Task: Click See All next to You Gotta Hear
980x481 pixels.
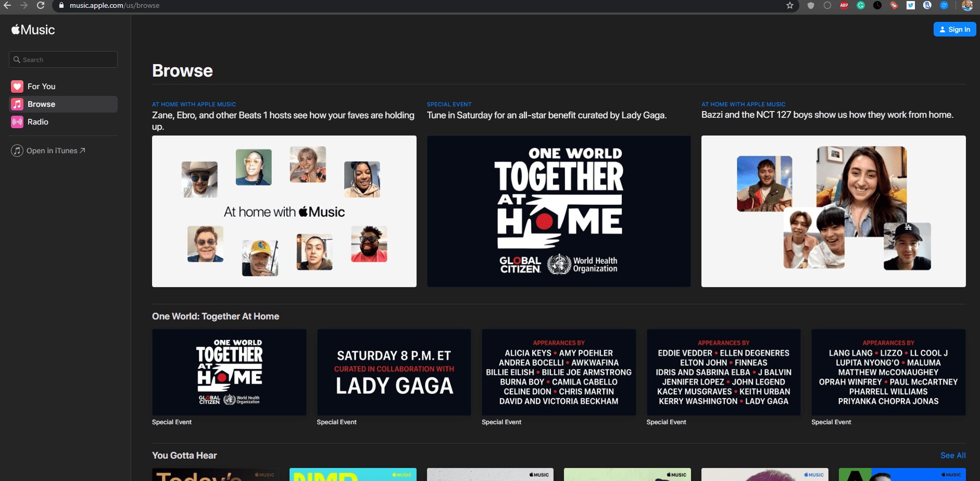Action: [953, 455]
